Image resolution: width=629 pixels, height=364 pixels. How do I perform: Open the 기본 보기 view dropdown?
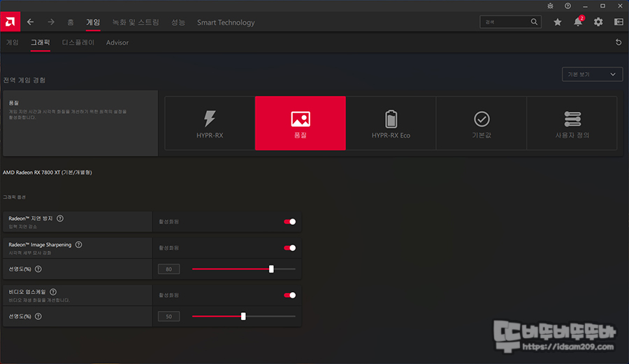click(592, 74)
